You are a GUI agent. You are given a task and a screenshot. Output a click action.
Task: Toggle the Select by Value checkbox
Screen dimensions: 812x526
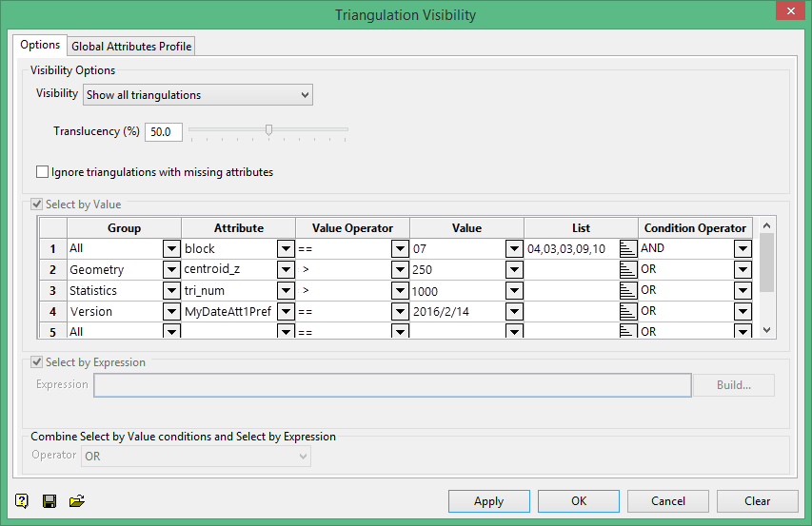[38, 204]
